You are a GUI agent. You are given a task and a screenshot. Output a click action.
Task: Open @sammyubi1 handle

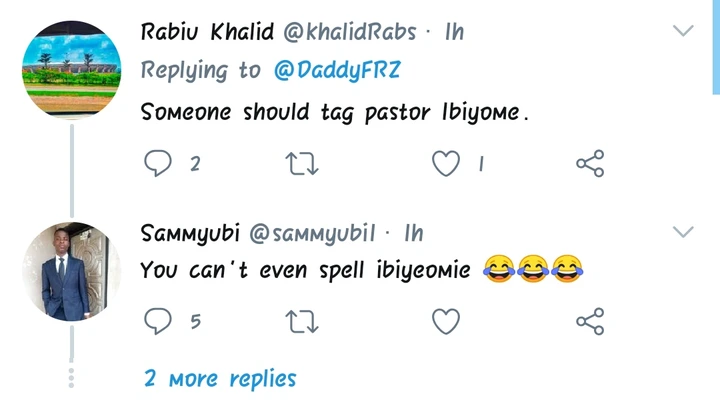[311, 234]
